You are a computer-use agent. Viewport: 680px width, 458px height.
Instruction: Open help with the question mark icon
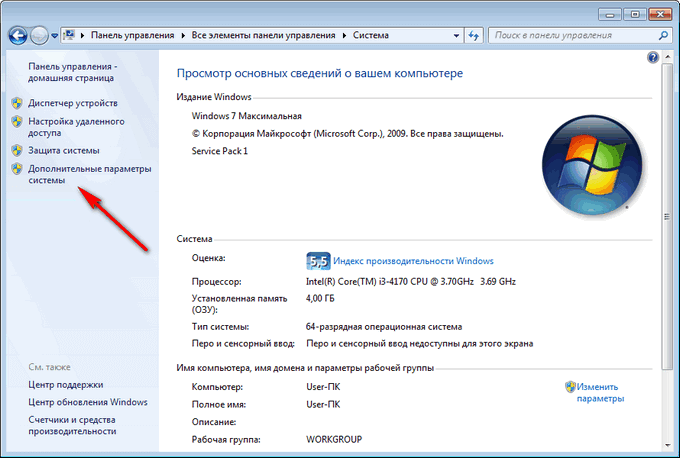[653, 57]
